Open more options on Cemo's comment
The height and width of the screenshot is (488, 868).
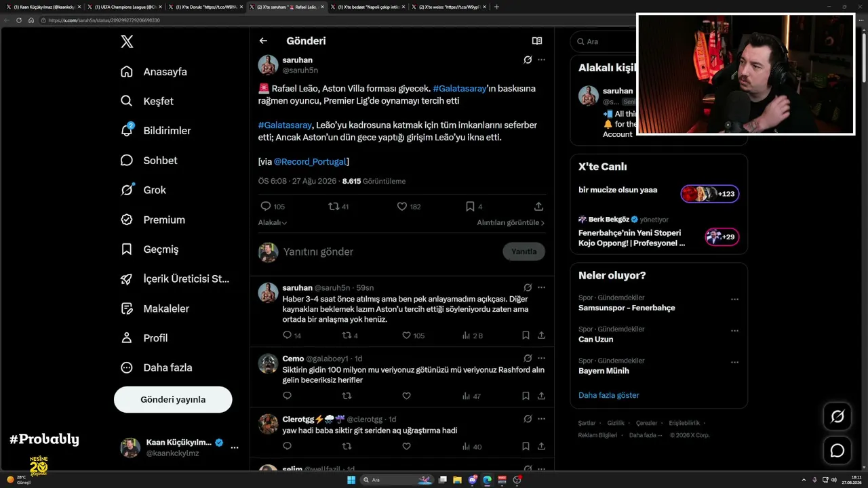point(541,358)
